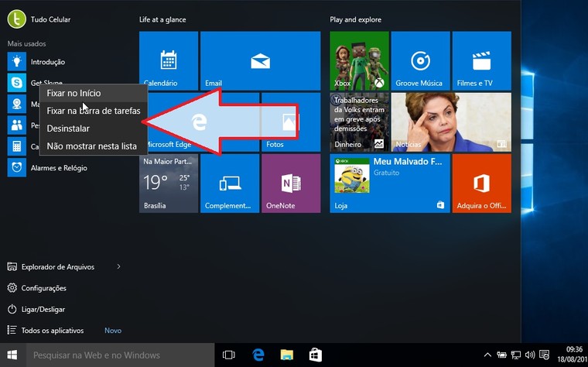Image resolution: width=588 pixels, height=367 pixels.
Task: Click the Adquira o Office tile
Action: (x=481, y=183)
